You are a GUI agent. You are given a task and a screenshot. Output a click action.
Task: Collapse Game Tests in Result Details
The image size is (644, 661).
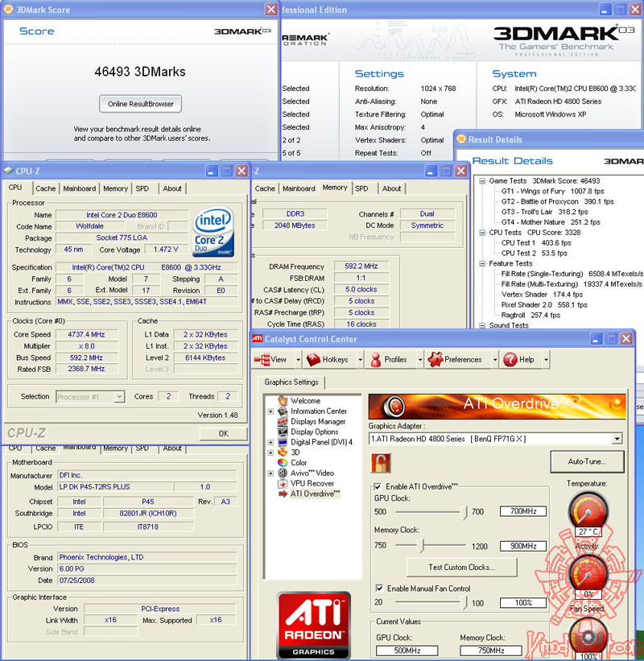tap(482, 181)
